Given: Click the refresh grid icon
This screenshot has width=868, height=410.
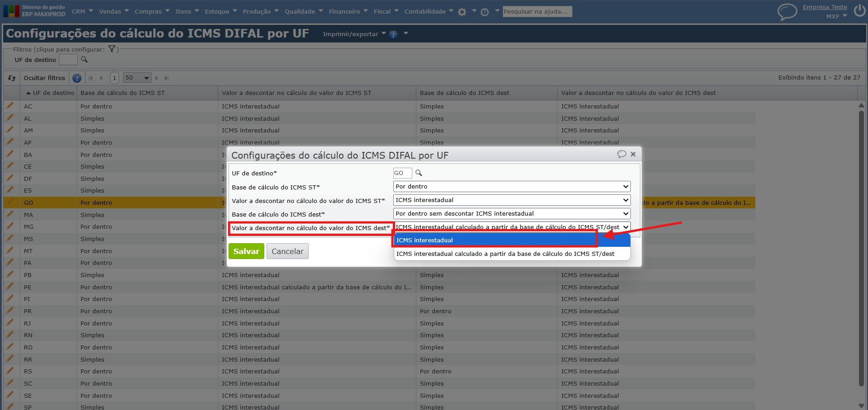Looking at the screenshot, I should [12, 78].
